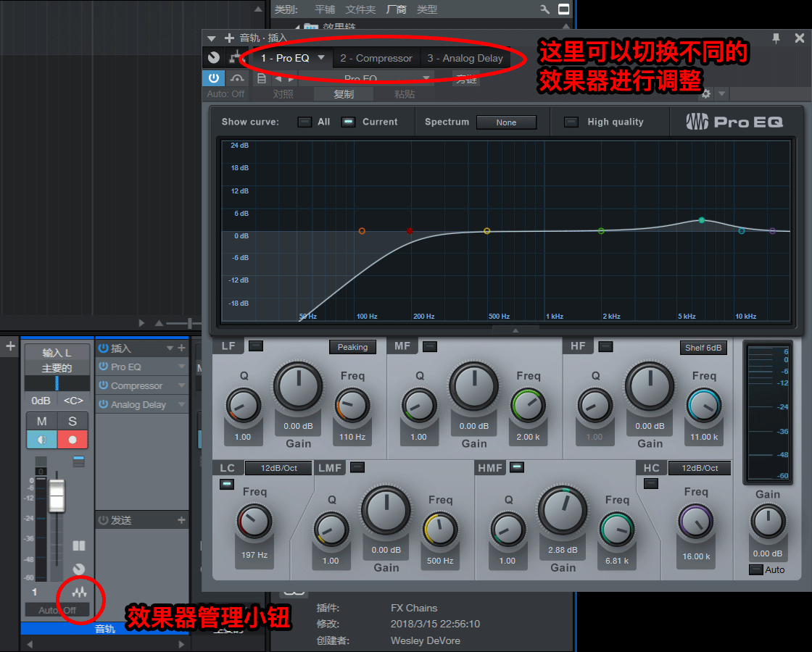Viewport: 812px width, 652px height.
Task: Select the purple HC node on EQ curve
Action: coord(773,231)
